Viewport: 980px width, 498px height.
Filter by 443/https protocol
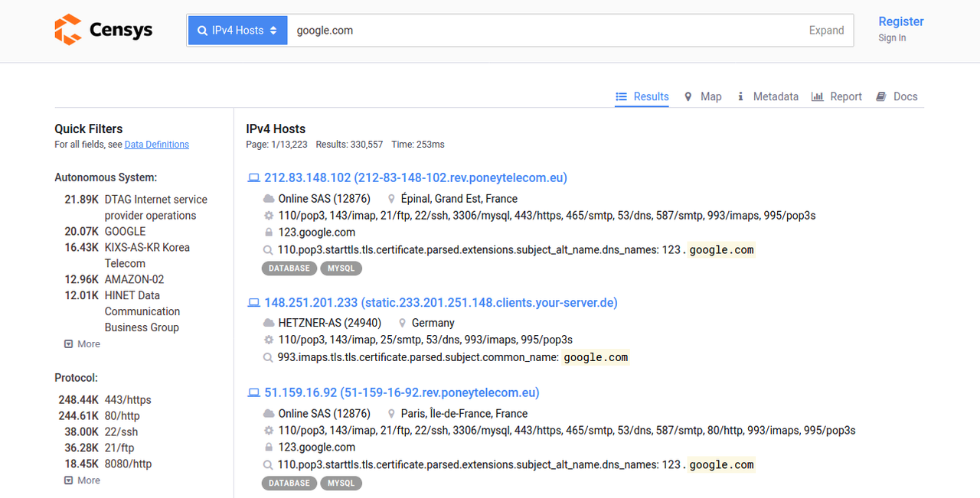coord(128,399)
